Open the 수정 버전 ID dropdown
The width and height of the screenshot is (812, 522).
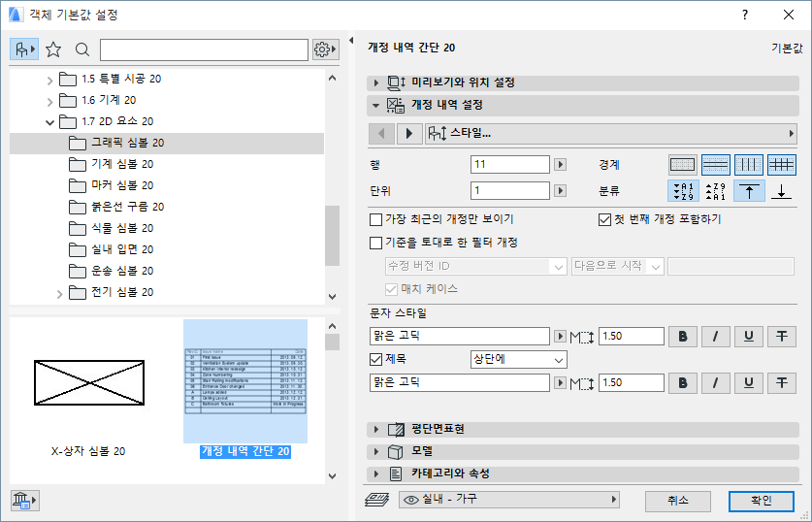tap(475, 266)
